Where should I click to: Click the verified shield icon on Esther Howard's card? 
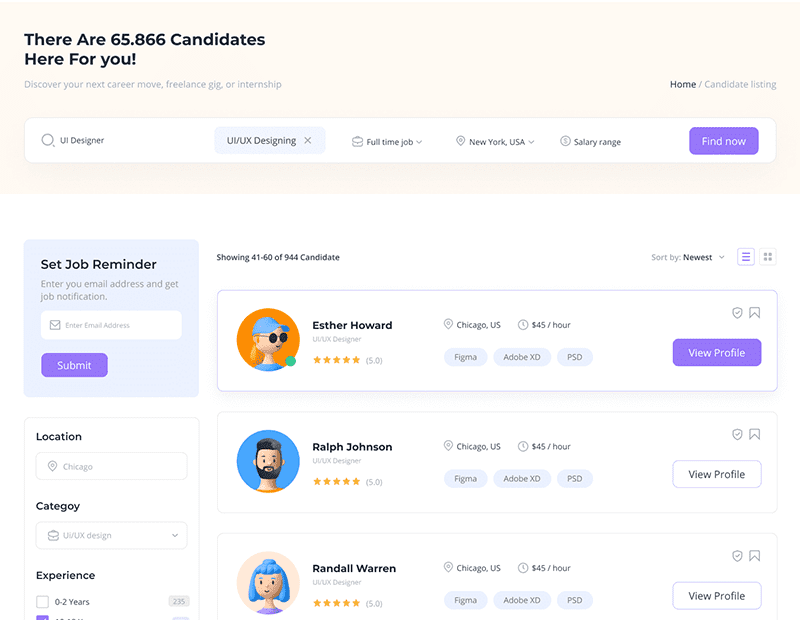[x=738, y=313]
